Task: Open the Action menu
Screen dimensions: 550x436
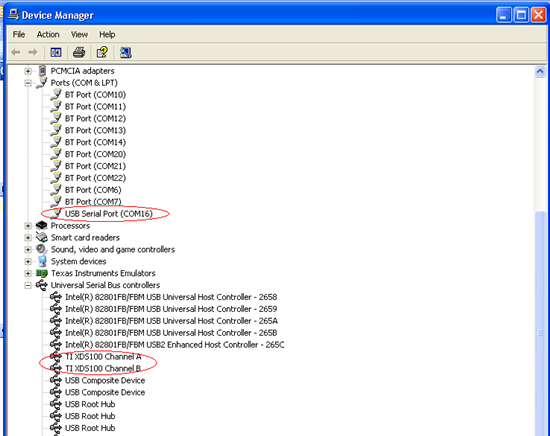Action: pyautogui.click(x=48, y=34)
